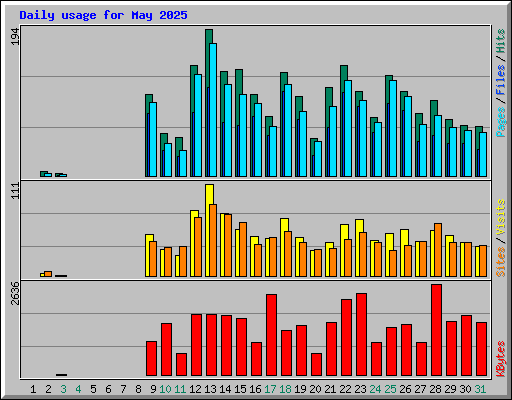Select the orange sites bar for day 18
This screenshot has width=512, height=400.
tap(288, 254)
